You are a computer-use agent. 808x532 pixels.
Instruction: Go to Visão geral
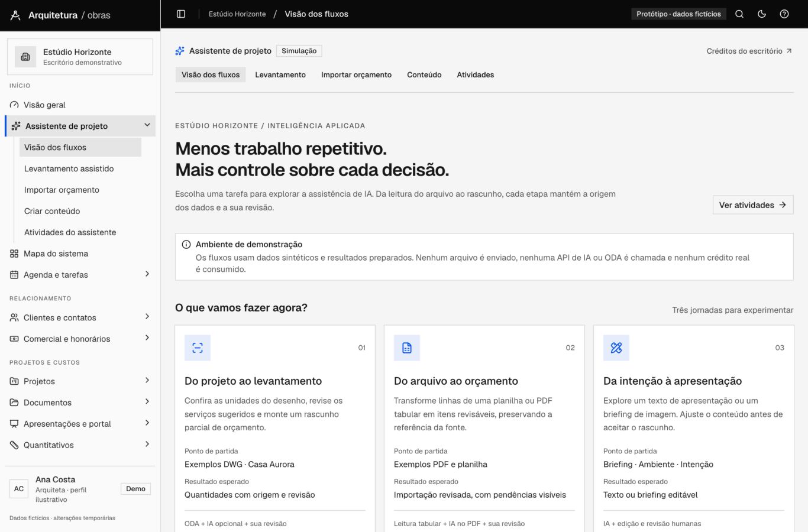pos(80,105)
